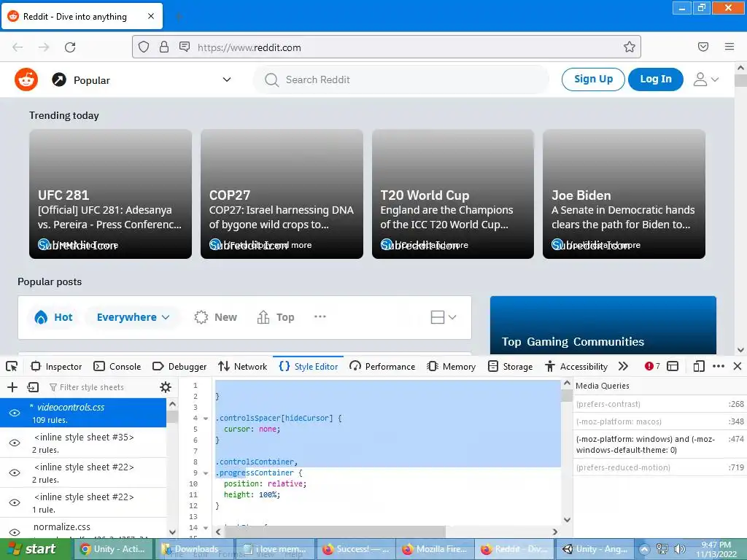The image size is (747, 560).
Task: Import a style sheet icon
Action: pyautogui.click(x=33, y=387)
